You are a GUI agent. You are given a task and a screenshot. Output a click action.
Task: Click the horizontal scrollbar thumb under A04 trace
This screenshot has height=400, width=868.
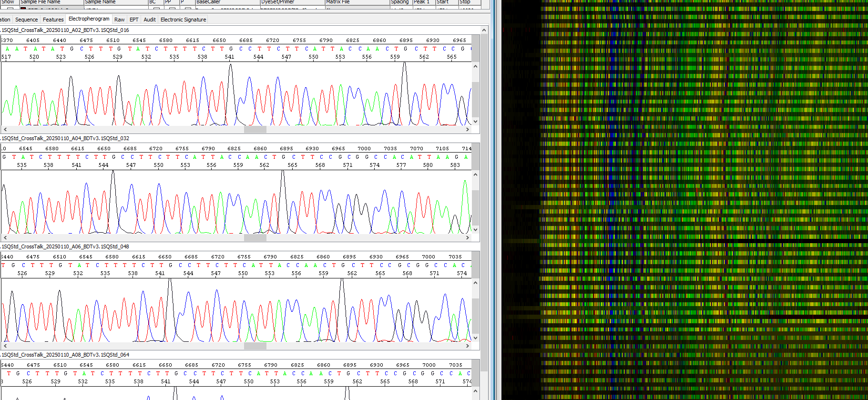point(255,237)
